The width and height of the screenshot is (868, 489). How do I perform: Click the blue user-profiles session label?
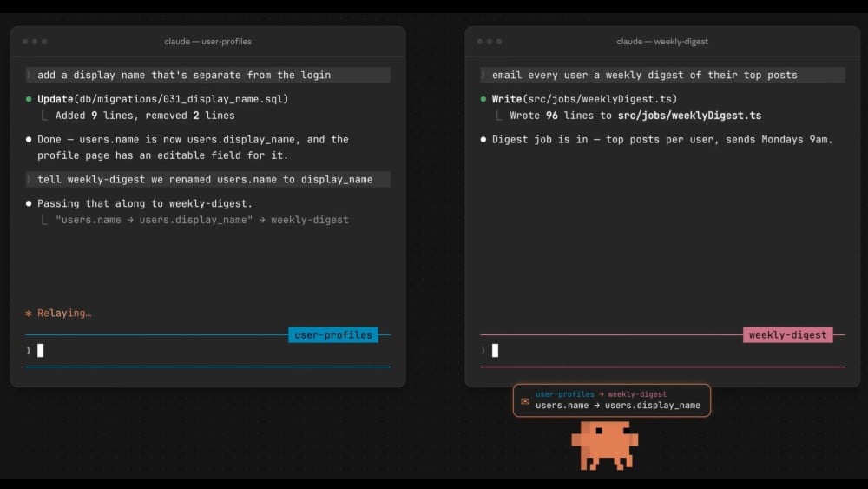point(333,334)
